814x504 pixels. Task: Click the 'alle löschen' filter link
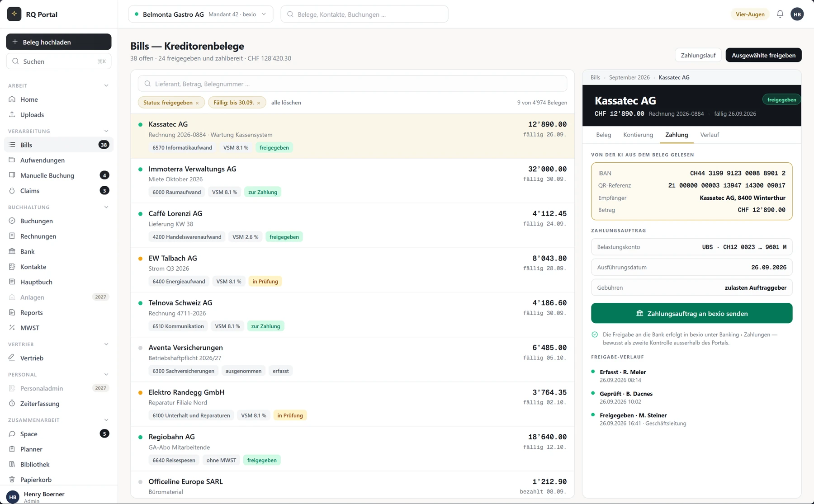pyautogui.click(x=286, y=103)
